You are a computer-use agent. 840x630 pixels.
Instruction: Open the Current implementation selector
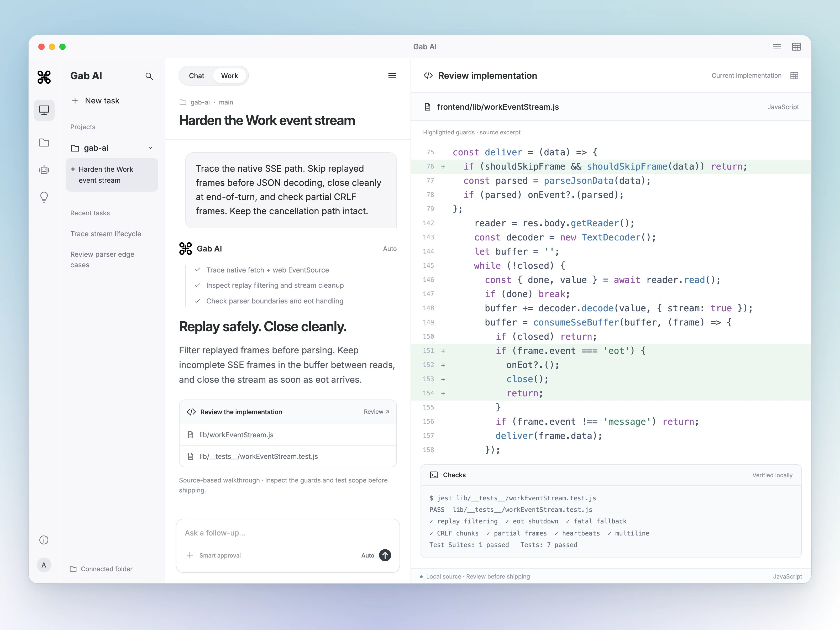[746, 76]
